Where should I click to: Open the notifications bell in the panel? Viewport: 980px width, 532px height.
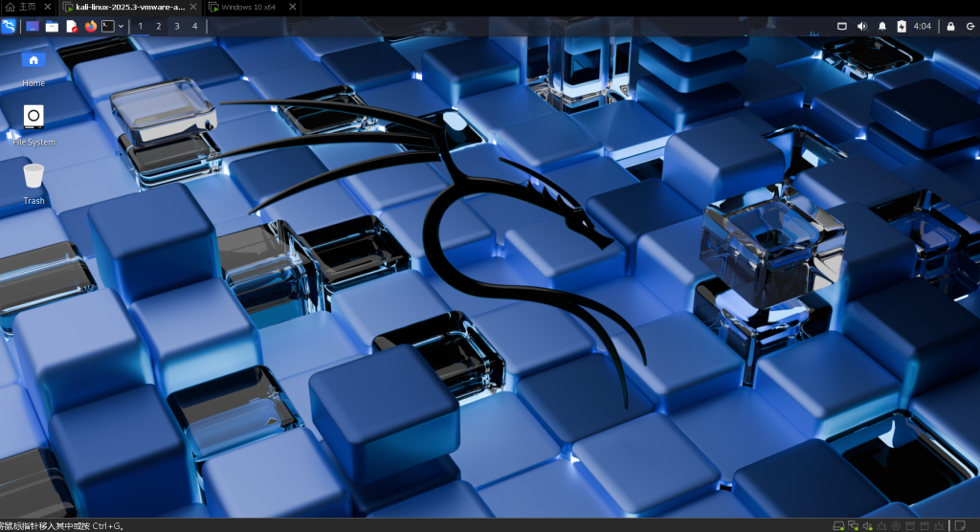[x=881, y=26]
